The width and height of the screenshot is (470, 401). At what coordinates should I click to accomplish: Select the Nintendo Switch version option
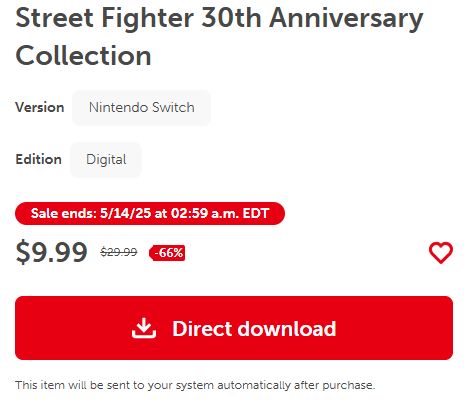point(141,108)
